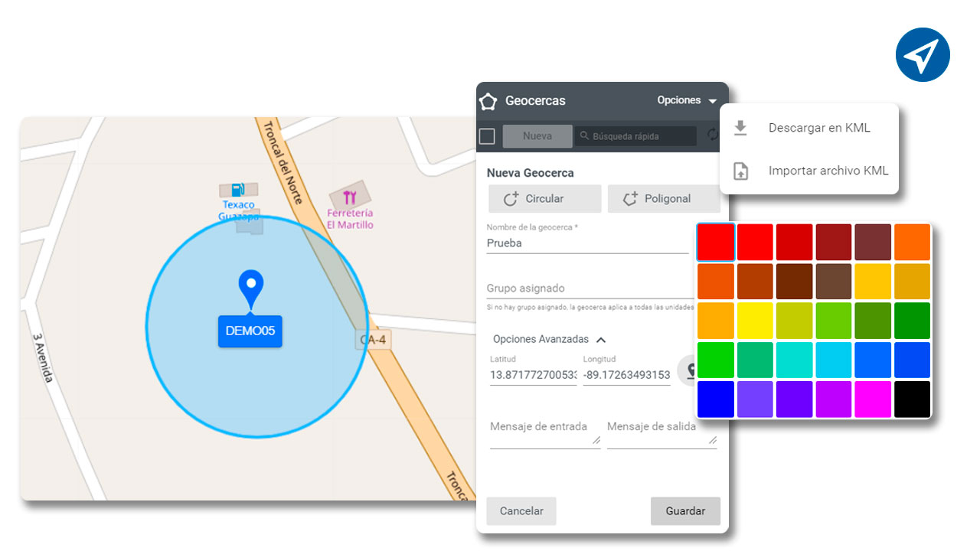Click the refresh icon next to the search bar

(713, 135)
